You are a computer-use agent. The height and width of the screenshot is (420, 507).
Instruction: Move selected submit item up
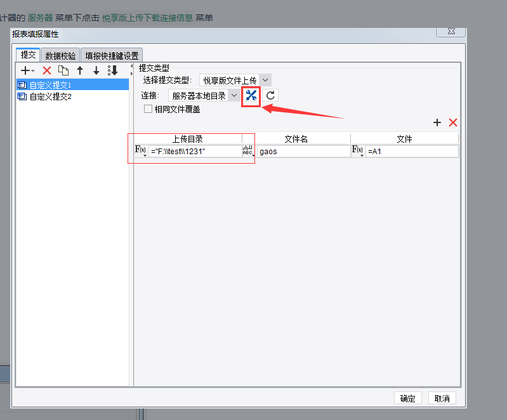tap(80, 70)
